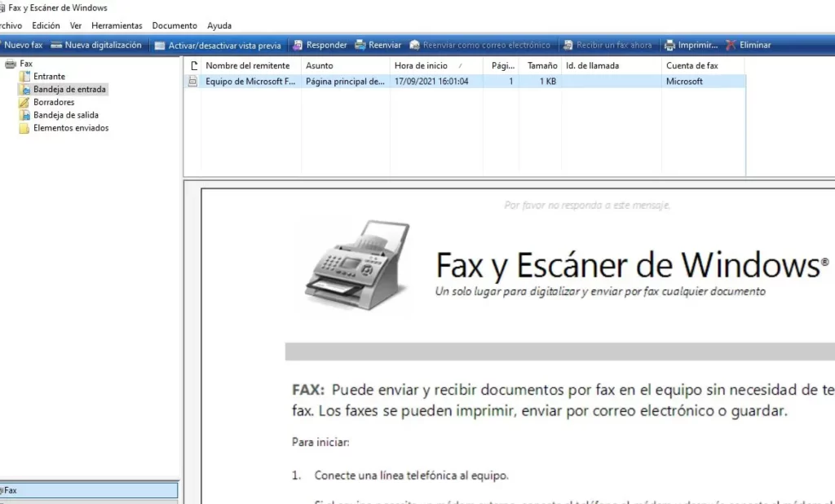
Task: Select Bandeja de entrada folder
Action: pyautogui.click(x=69, y=90)
